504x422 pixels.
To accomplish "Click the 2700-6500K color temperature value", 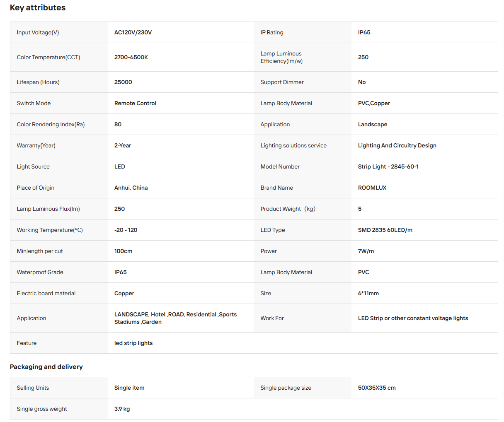I will [131, 57].
